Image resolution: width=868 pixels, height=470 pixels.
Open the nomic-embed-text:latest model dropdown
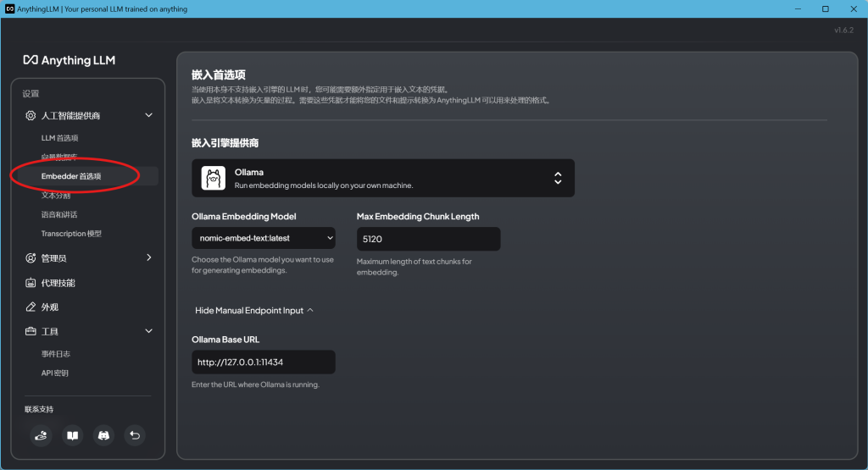pyautogui.click(x=264, y=238)
